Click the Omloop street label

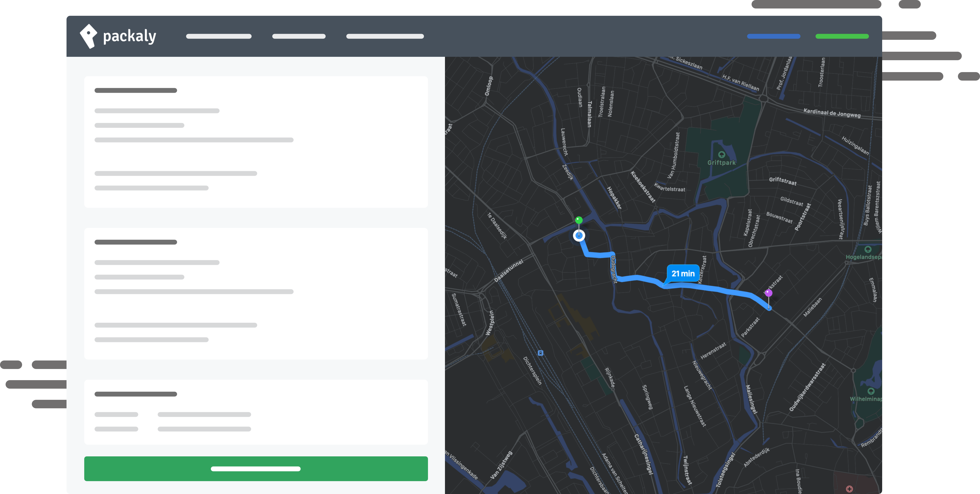489,86
